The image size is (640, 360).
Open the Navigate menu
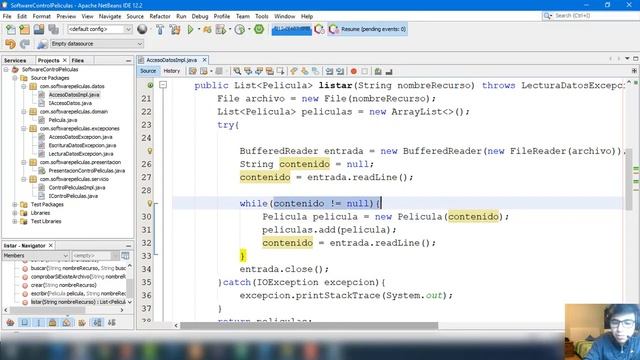110,16
